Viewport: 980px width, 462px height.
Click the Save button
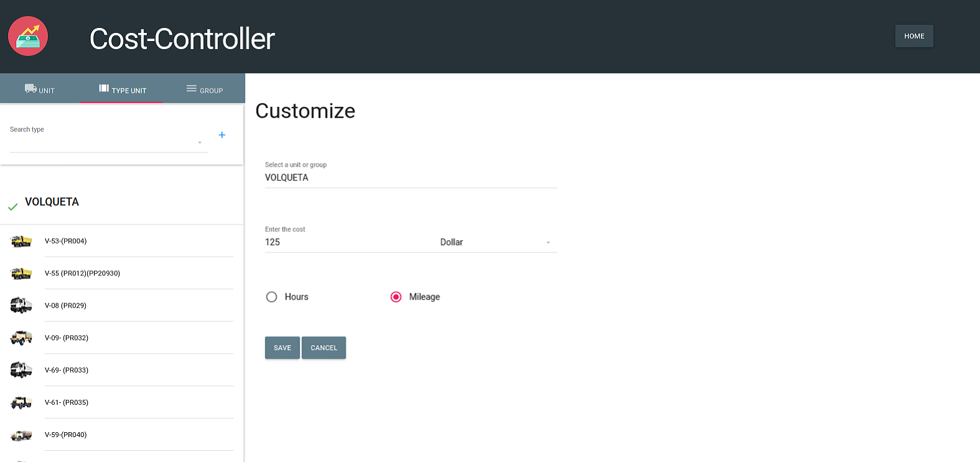(282, 348)
